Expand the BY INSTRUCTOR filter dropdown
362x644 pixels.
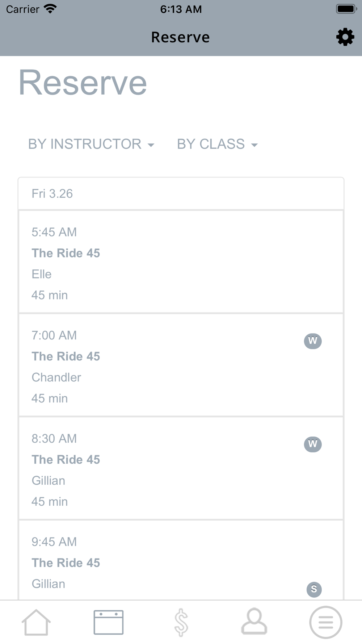pos(91,144)
